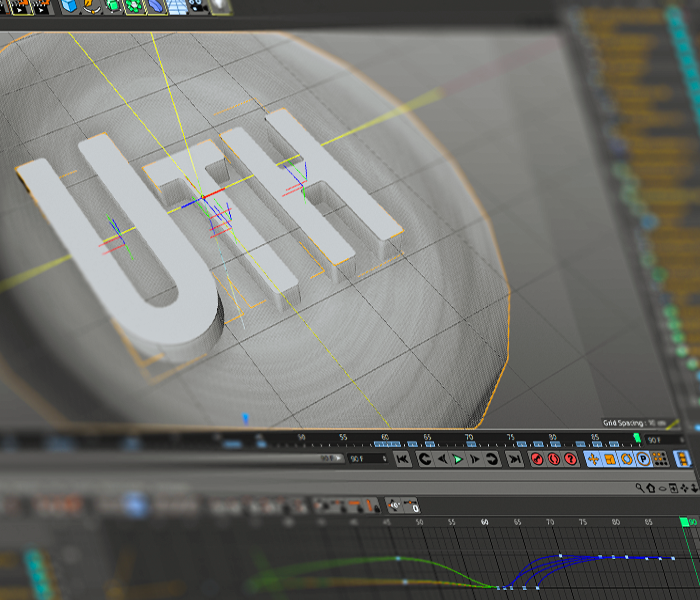
Task: Open the Floor environment objects icon
Action: coord(177,7)
